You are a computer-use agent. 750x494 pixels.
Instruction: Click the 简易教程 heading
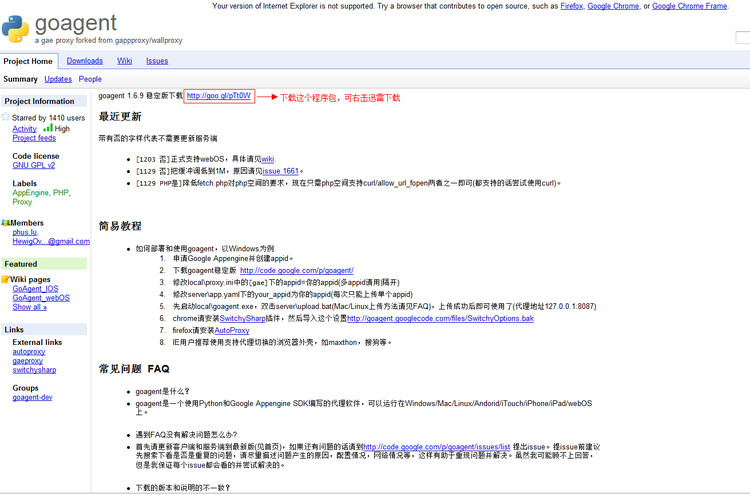[x=120, y=226]
